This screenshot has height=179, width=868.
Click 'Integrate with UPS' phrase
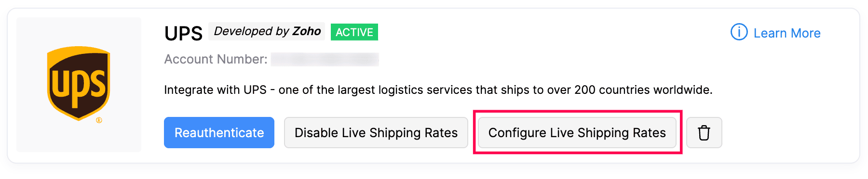(x=215, y=90)
